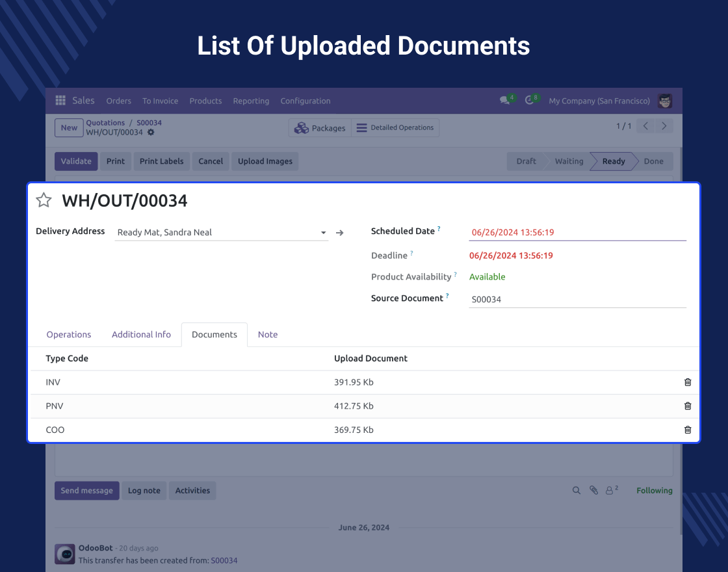Delete the INV document row
The image size is (728, 572).
click(x=688, y=382)
